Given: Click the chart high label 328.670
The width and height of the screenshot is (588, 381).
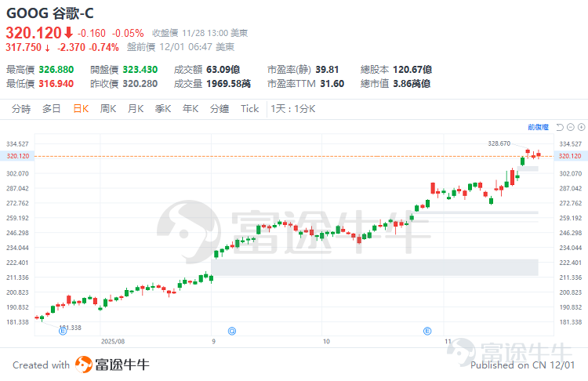Looking at the screenshot, I should point(499,143).
